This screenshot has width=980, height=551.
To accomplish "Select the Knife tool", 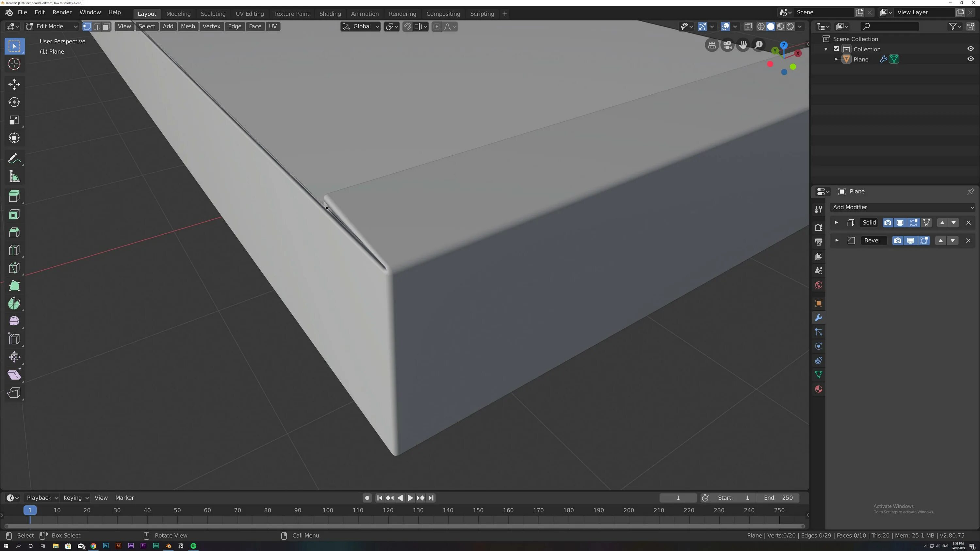I will (14, 268).
